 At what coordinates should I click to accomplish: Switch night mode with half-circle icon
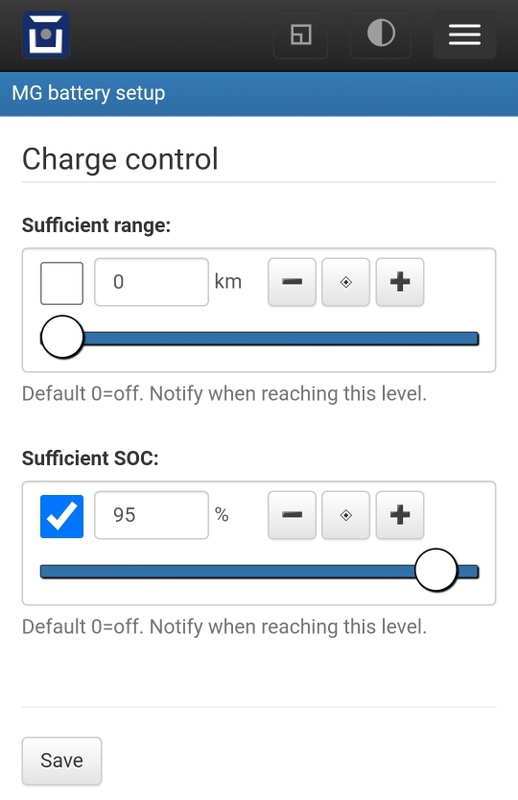[381, 34]
